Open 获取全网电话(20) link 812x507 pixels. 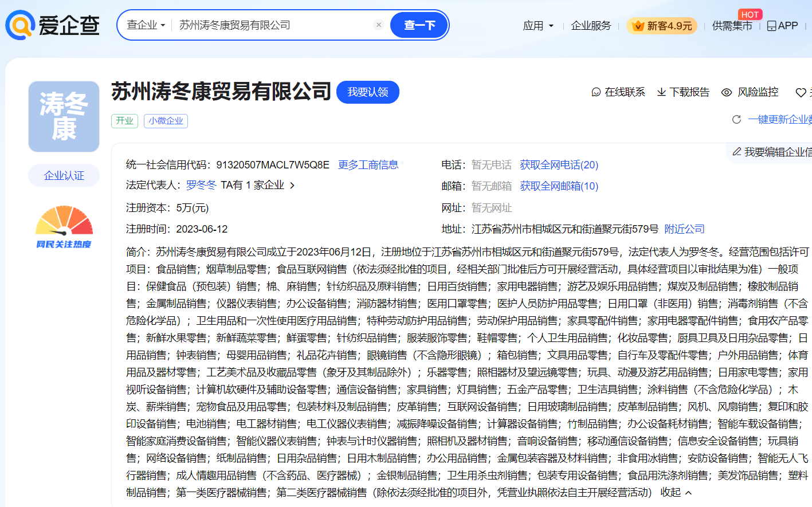[559, 165]
